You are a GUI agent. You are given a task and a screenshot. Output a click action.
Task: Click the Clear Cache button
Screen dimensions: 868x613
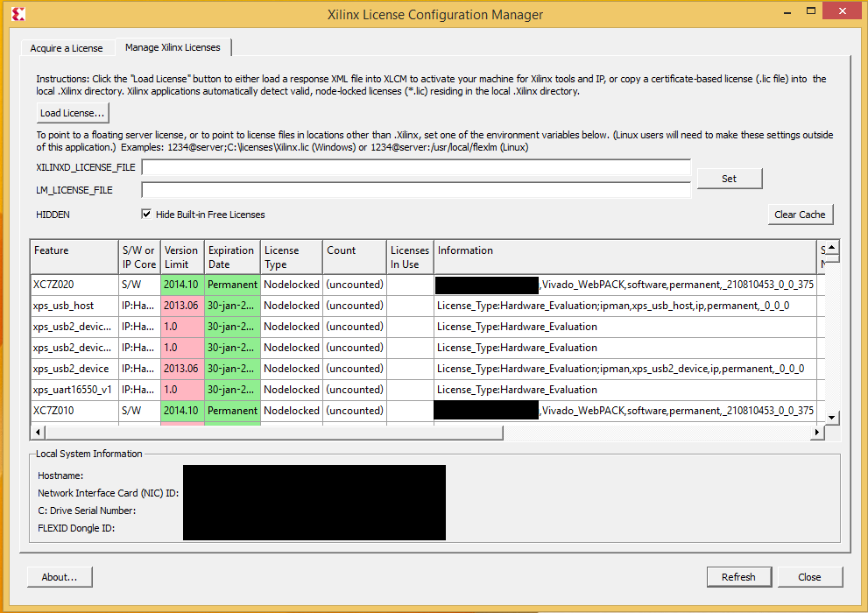(800, 215)
